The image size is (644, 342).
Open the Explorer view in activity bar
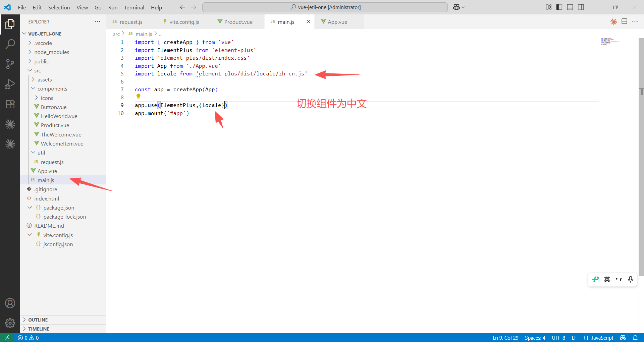(x=10, y=24)
